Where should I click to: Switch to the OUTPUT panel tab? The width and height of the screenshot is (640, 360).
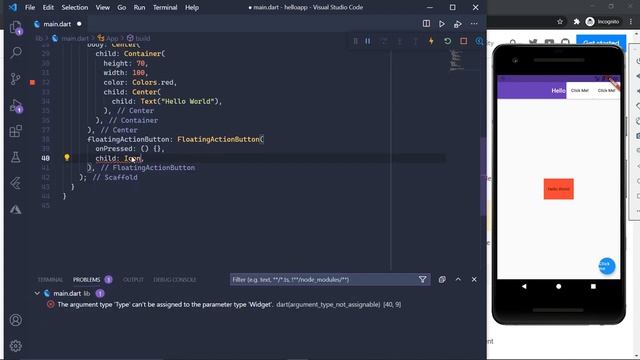[133, 280]
